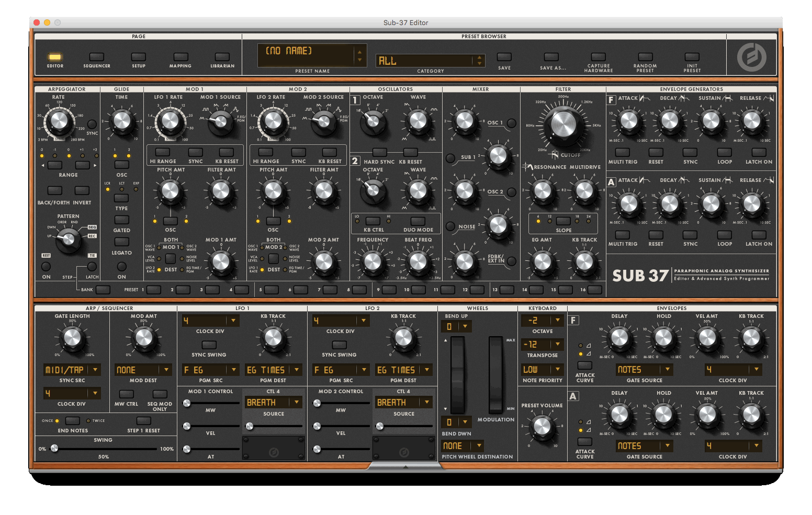Click the Moog logo icon
812x515 pixels.
point(751,57)
